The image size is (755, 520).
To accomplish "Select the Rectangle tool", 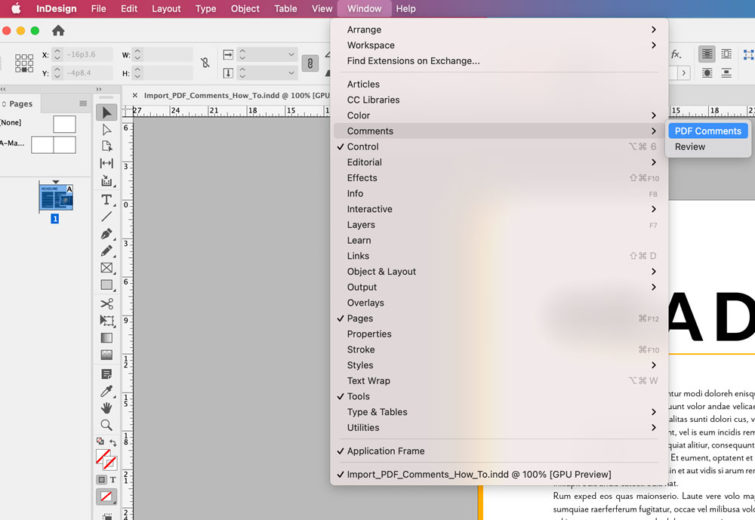I will [x=106, y=285].
